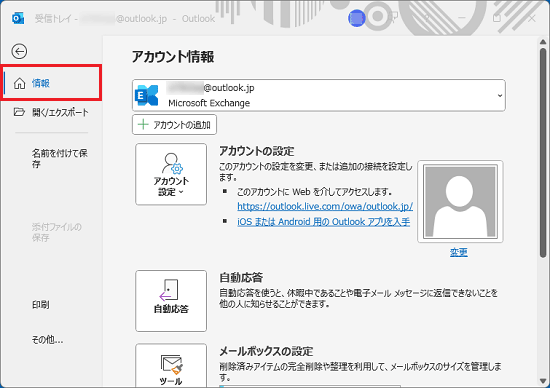550x388 pixels.
Task: Click the back arrow to return to inbox
Action: (x=19, y=52)
